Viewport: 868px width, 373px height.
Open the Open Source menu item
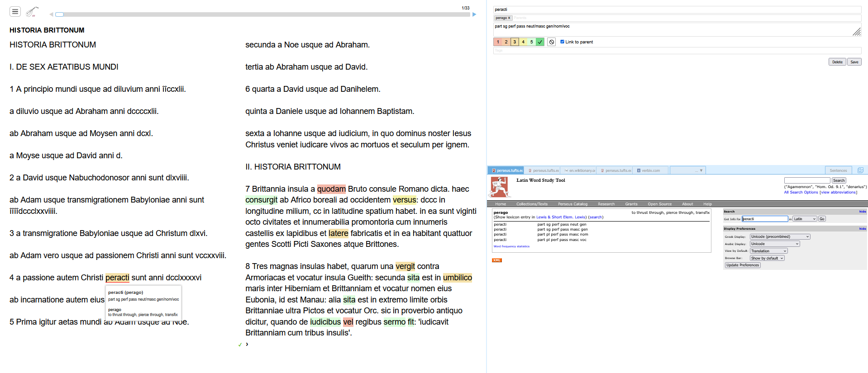(x=659, y=204)
